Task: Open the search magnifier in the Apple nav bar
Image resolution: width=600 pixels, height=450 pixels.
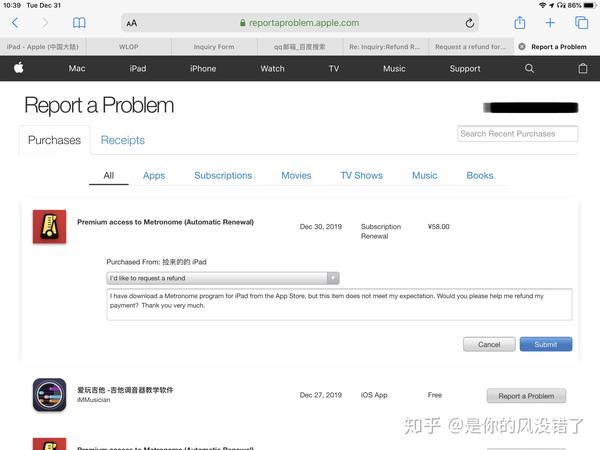Action: (529, 68)
